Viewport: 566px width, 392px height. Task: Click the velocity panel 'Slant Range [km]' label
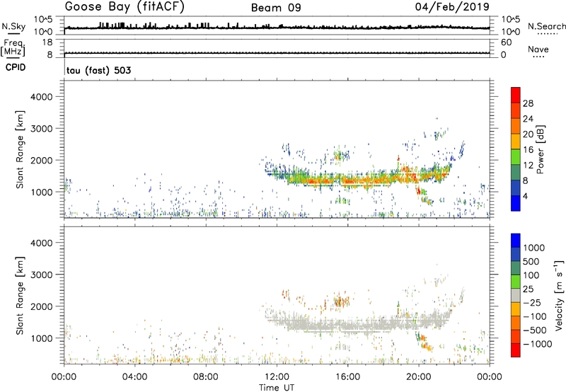click(x=20, y=295)
